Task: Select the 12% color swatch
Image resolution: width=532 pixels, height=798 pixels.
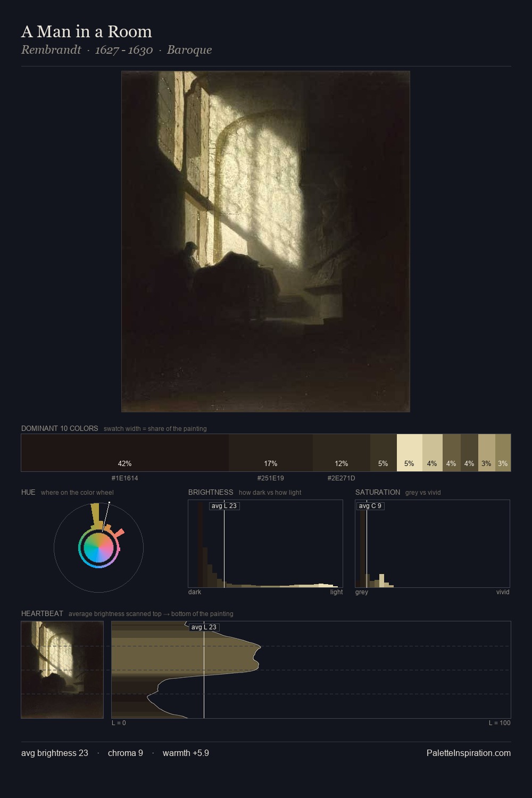Action: point(342,453)
